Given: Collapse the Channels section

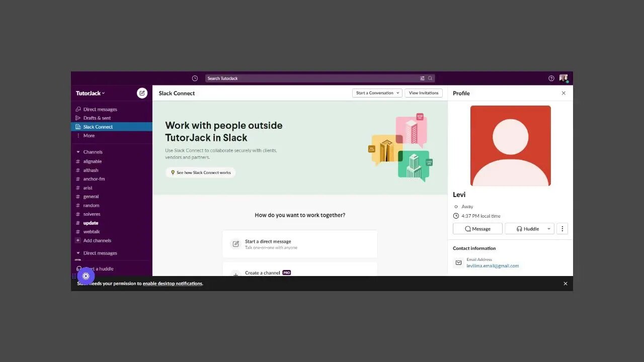Looking at the screenshot, I should [x=78, y=152].
